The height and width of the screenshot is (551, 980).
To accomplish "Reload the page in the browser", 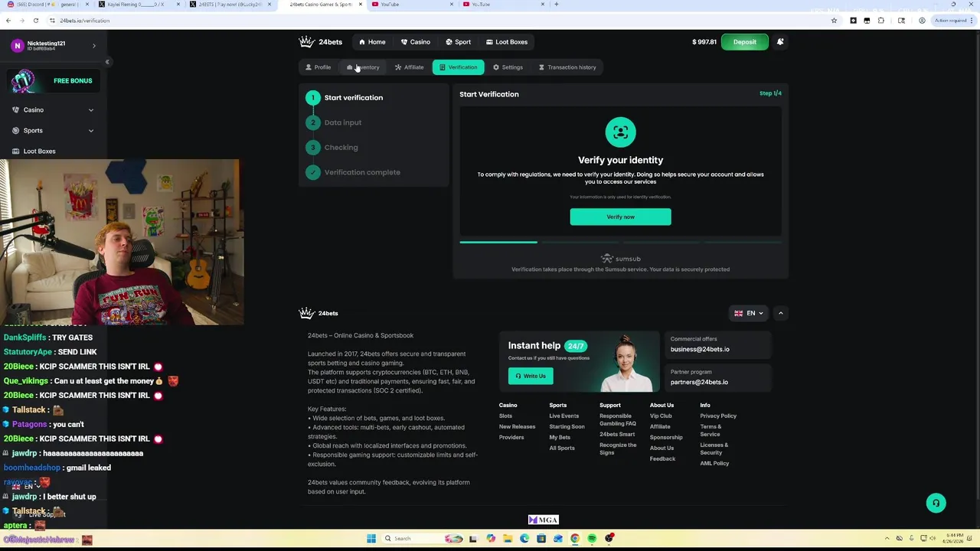I will [35, 21].
